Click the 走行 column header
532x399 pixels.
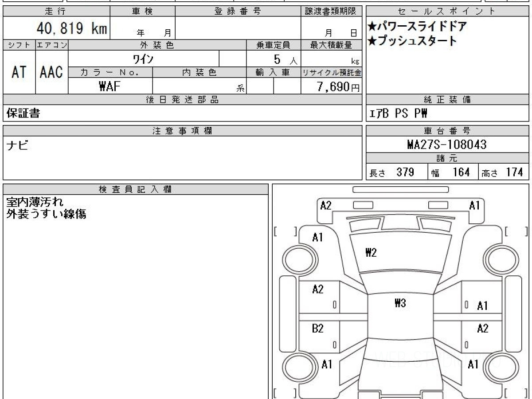56,12
